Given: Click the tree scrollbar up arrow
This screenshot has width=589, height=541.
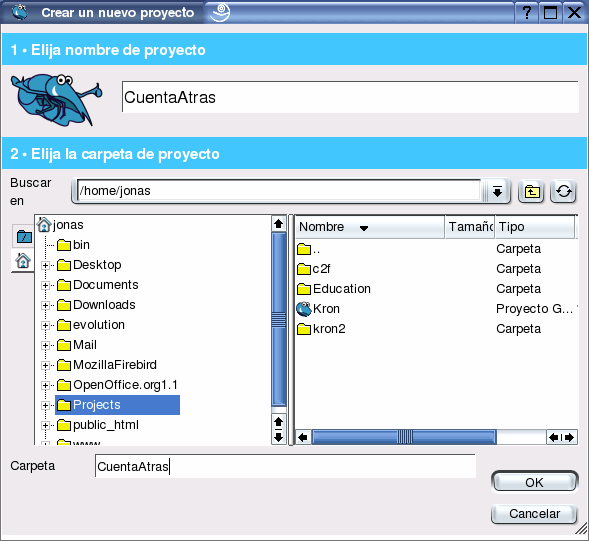Looking at the screenshot, I should pyautogui.click(x=278, y=224).
